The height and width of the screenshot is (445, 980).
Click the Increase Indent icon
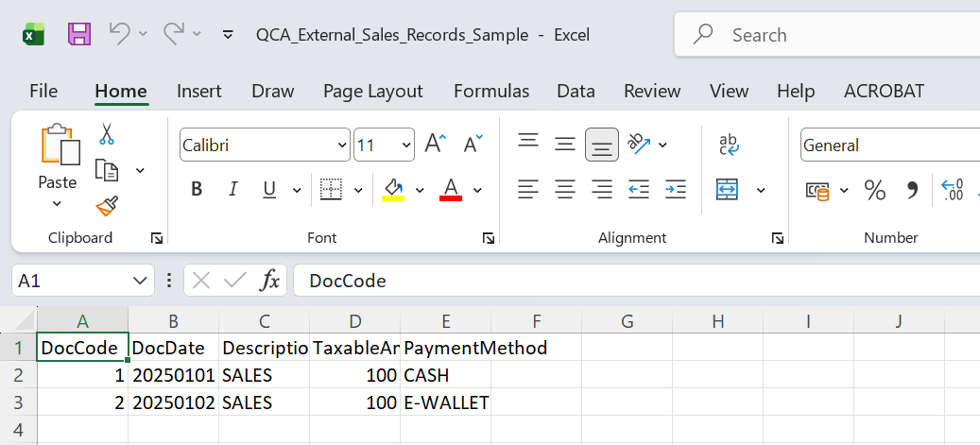coord(675,190)
